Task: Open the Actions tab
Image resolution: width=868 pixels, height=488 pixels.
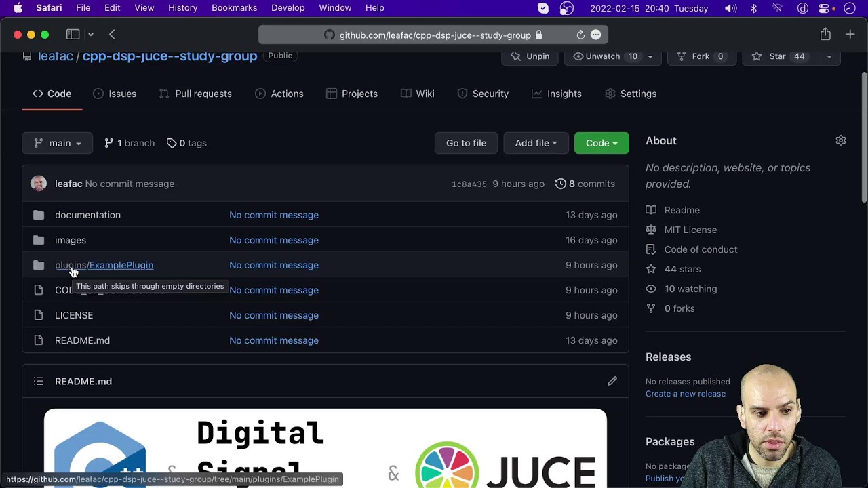Action: (279, 94)
